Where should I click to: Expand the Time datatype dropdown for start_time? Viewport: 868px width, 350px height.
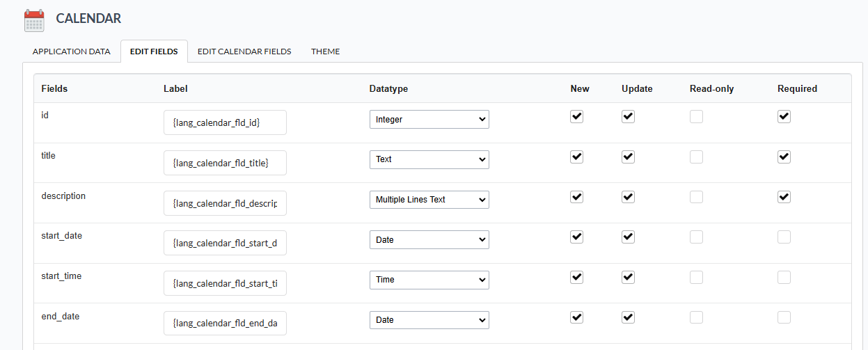tap(429, 280)
